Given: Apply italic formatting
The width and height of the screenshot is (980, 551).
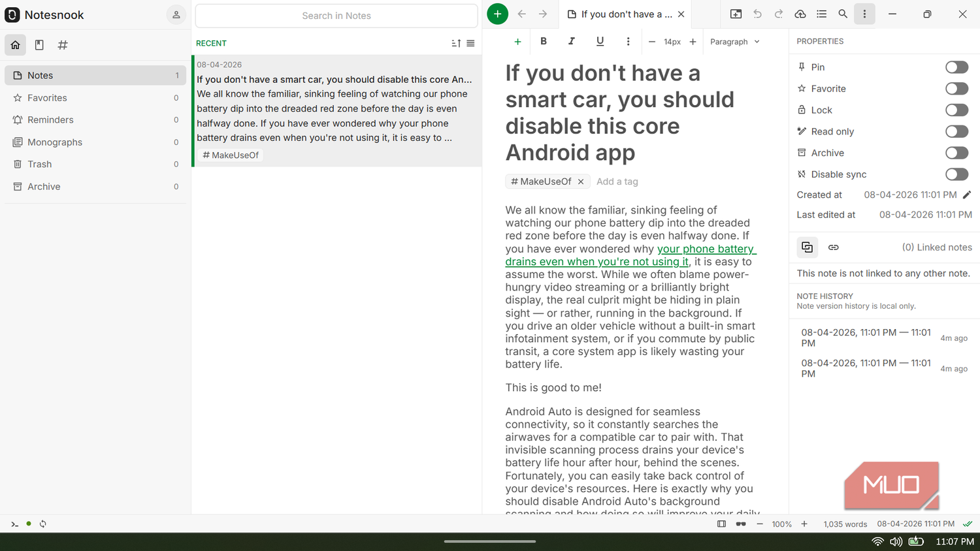Looking at the screenshot, I should (x=572, y=41).
